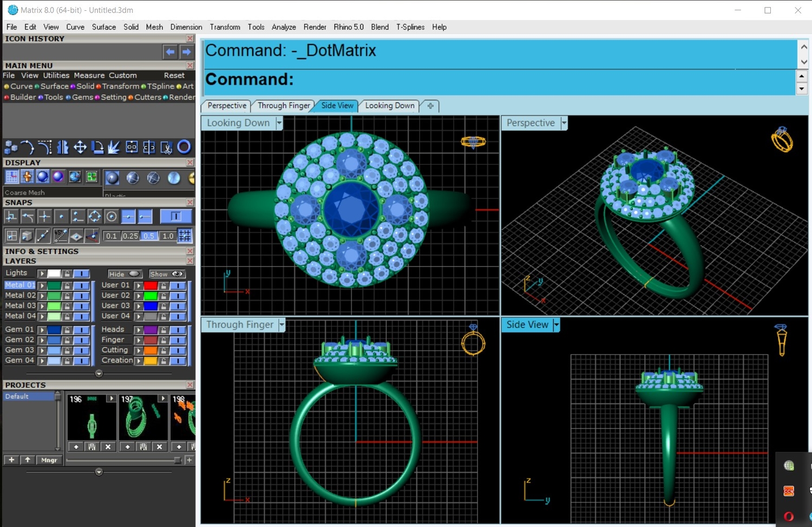Image resolution: width=812 pixels, height=527 pixels.
Task: Click the blue torus ring icon
Action: [x=184, y=147]
